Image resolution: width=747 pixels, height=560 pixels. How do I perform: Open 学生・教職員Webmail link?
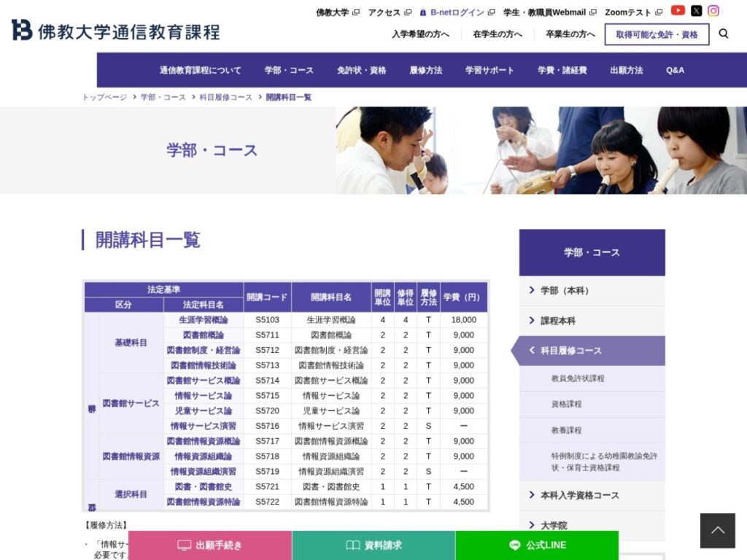(x=549, y=12)
